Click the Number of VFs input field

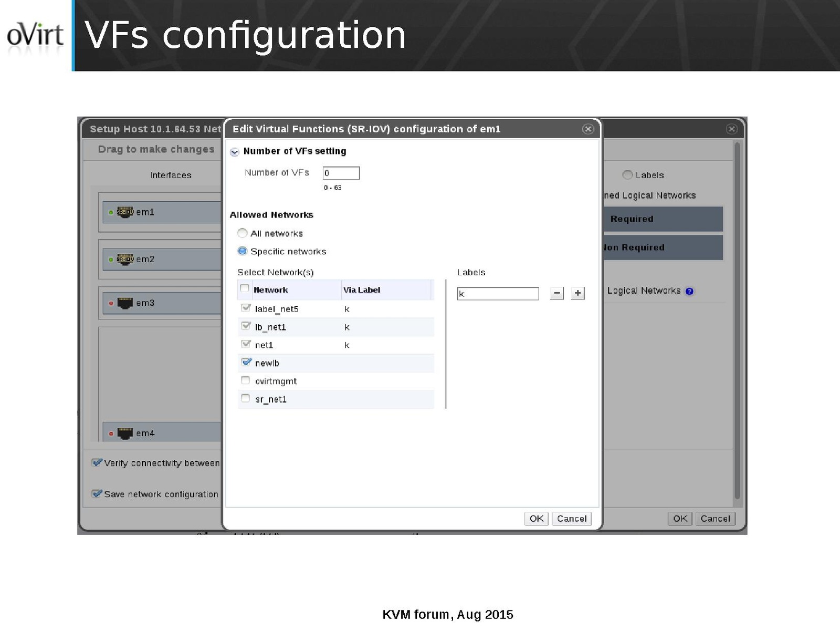pyautogui.click(x=341, y=173)
